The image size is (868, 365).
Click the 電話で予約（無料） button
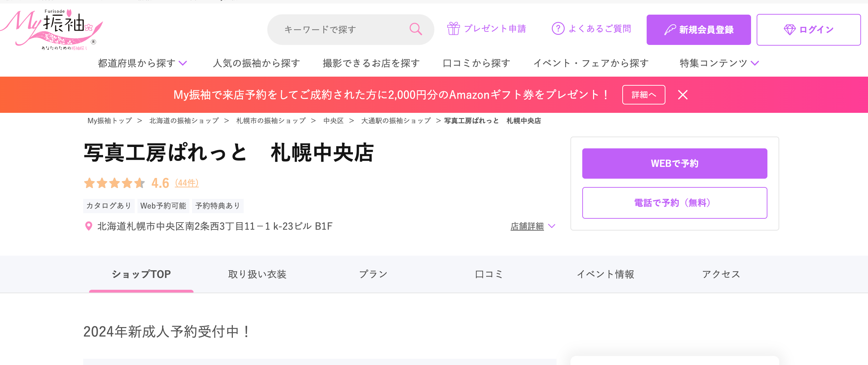point(674,203)
